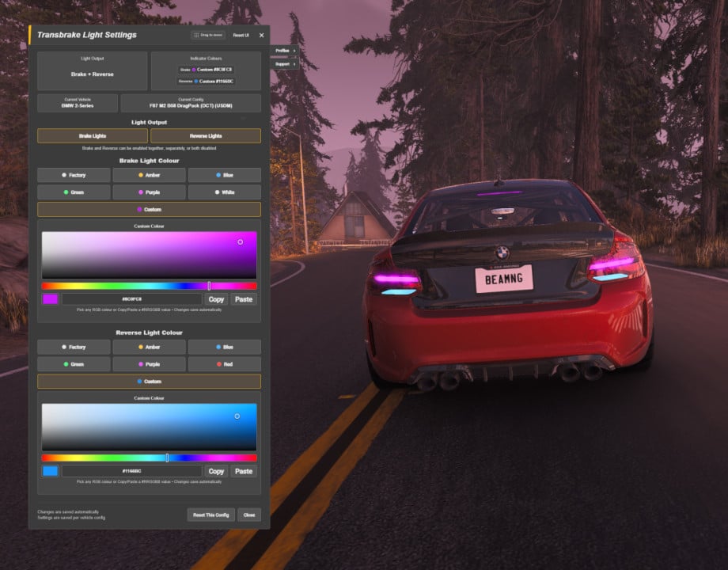The height and width of the screenshot is (570, 728).
Task: Click the Drag to move handle
Action: coord(208,35)
